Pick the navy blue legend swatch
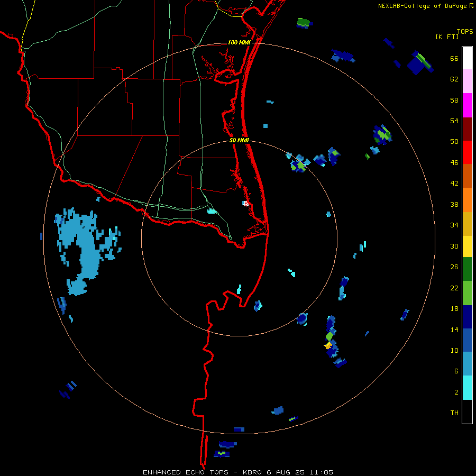Image resolution: width=476 pixels, height=476 pixels. 467,317
